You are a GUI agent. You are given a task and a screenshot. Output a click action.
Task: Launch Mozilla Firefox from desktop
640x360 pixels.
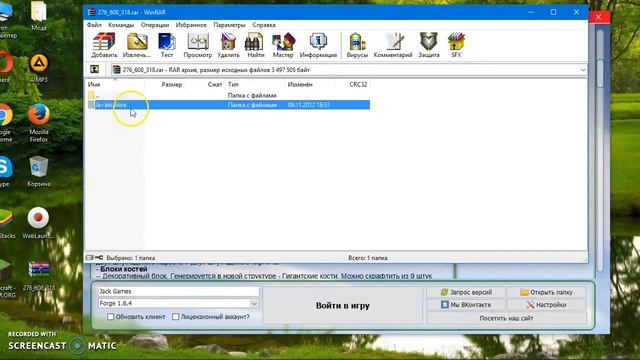click(39, 123)
